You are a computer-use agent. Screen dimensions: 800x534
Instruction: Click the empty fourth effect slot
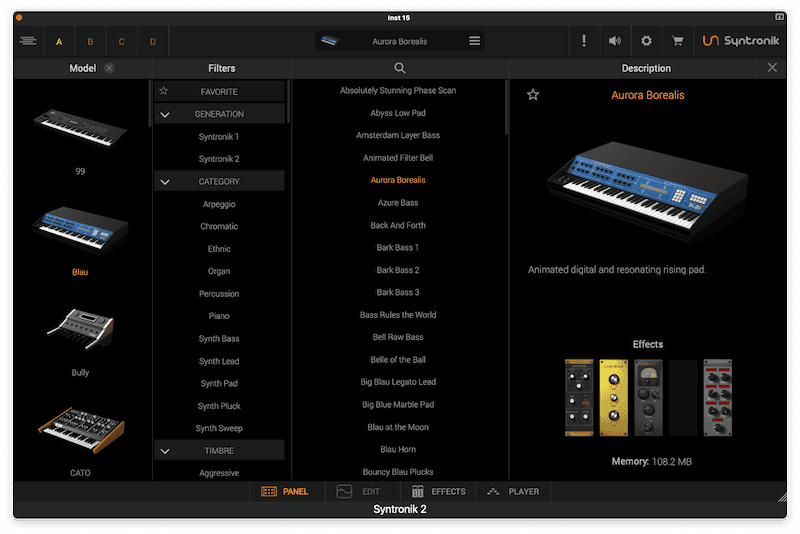(683, 398)
